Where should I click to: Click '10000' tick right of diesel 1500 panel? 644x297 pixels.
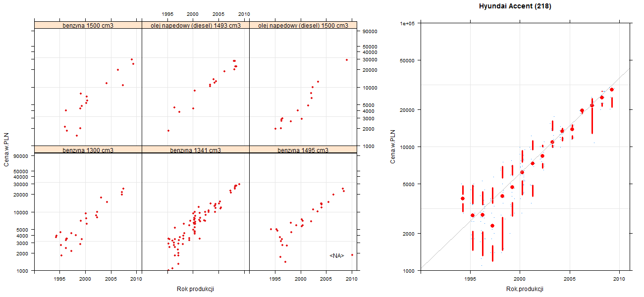coord(371,88)
